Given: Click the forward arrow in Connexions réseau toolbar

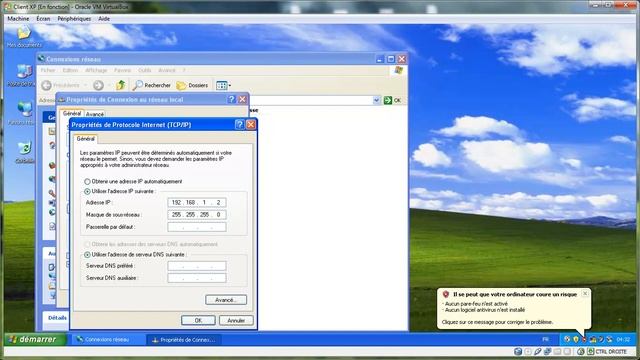Looking at the screenshot, I should pos(98,85).
